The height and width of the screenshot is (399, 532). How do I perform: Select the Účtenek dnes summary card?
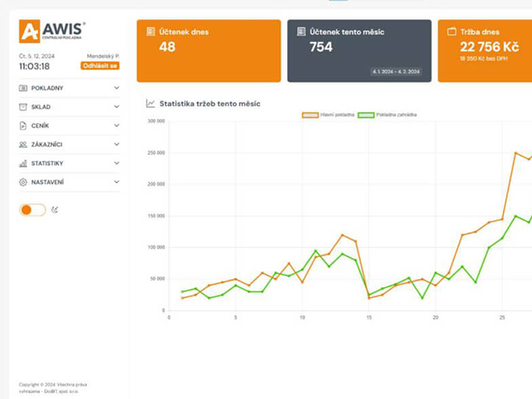coord(208,51)
